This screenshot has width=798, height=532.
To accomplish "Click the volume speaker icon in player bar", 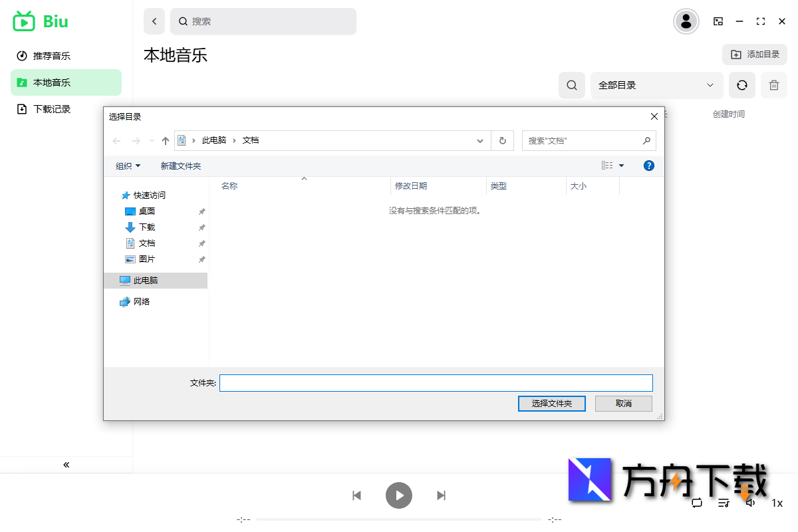I will [750, 503].
